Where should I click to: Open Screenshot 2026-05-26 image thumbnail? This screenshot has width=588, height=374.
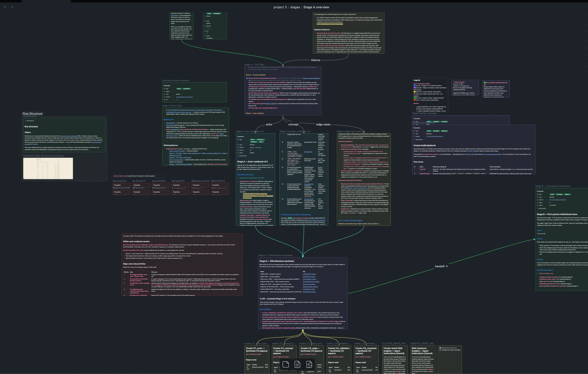click(x=48, y=169)
